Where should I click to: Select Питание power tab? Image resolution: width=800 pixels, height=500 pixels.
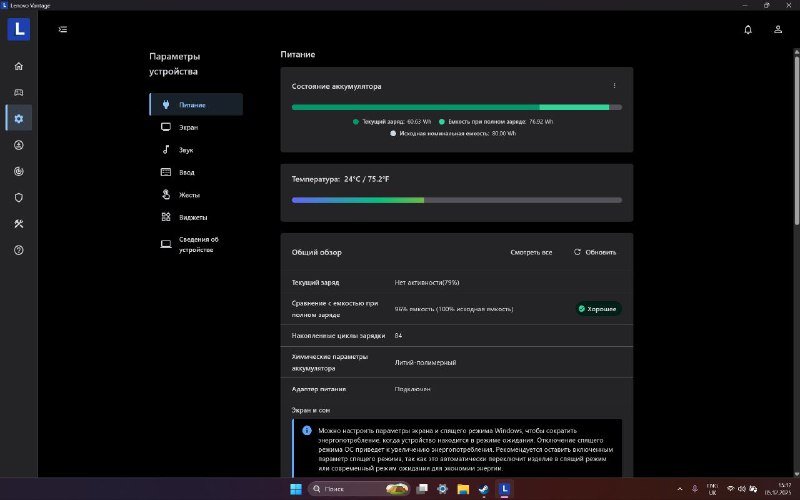point(196,105)
